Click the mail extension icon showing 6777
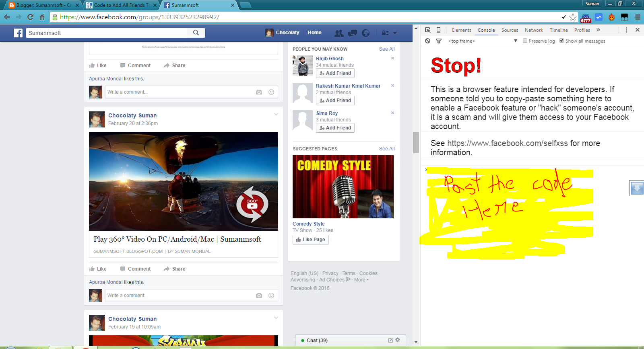644x349 pixels. point(586,18)
